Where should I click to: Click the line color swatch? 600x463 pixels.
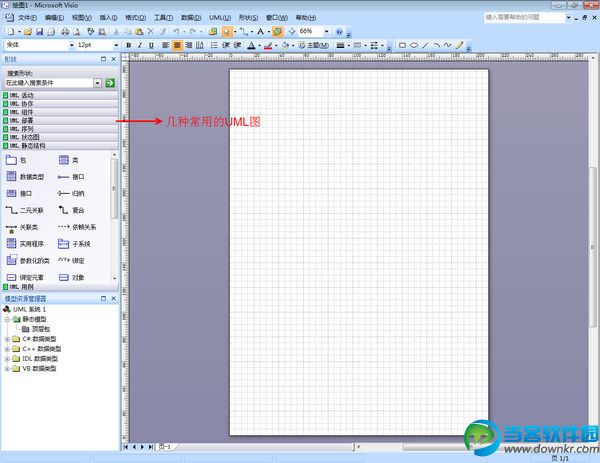point(268,45)
